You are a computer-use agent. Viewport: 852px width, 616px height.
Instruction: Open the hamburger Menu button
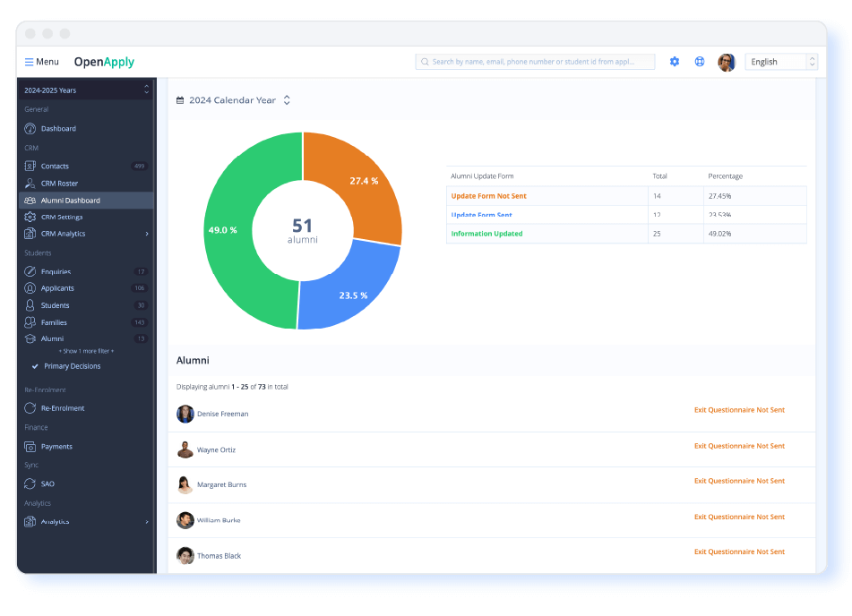41,62
